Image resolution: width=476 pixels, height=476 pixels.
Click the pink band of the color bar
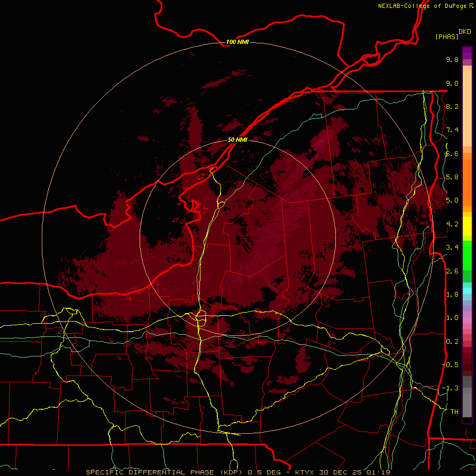467,321
